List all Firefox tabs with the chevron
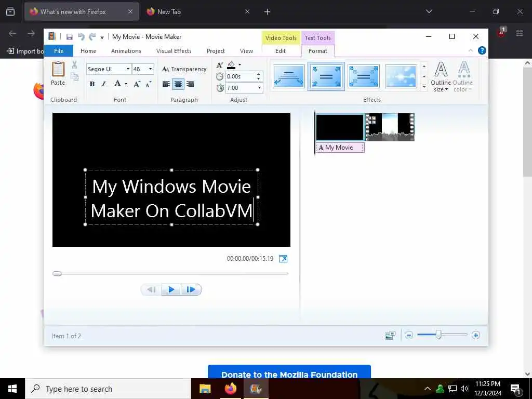532x399 pixels. [x=429, y=11]
